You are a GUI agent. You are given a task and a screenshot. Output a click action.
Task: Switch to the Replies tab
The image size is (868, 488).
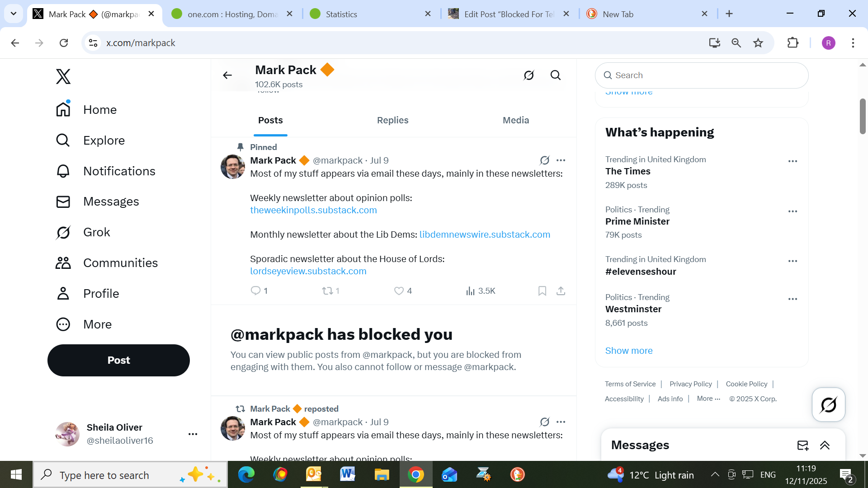(392, 120)
